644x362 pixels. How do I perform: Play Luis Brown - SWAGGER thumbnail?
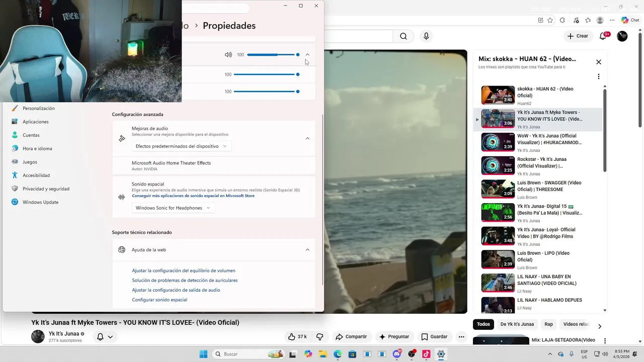[x=498, y=189]
